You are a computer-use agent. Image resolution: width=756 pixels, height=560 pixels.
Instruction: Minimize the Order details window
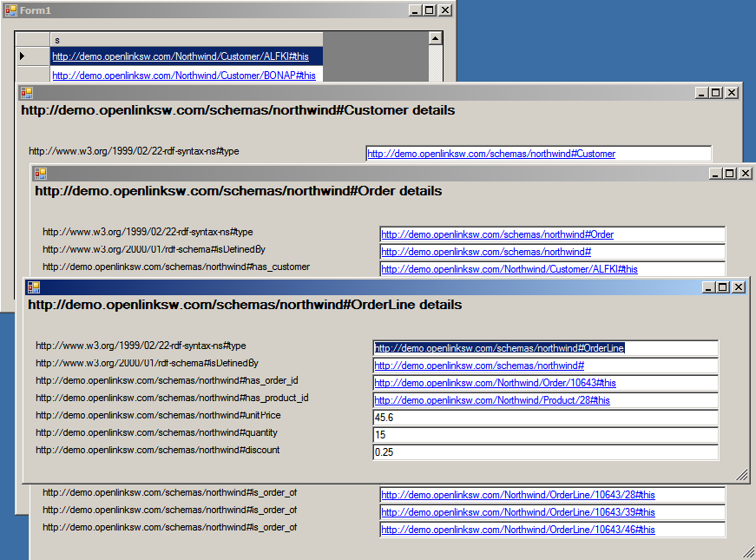715,174
